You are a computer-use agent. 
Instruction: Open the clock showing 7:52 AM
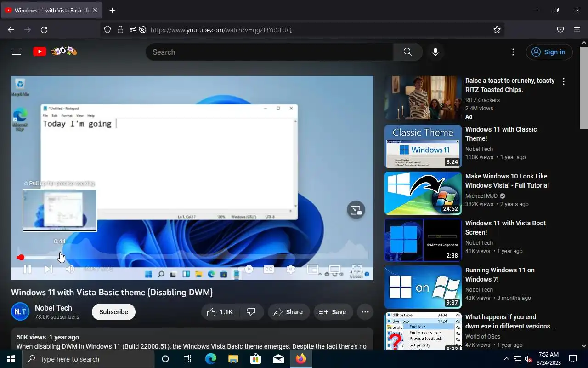point(548,359)
